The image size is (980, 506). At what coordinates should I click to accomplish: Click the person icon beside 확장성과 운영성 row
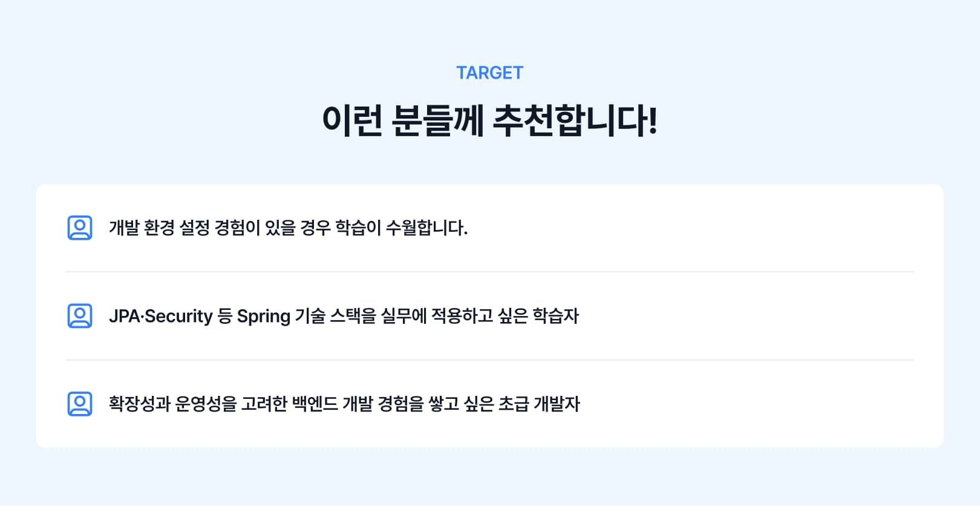pyautogui.click(x=80, y=404)
